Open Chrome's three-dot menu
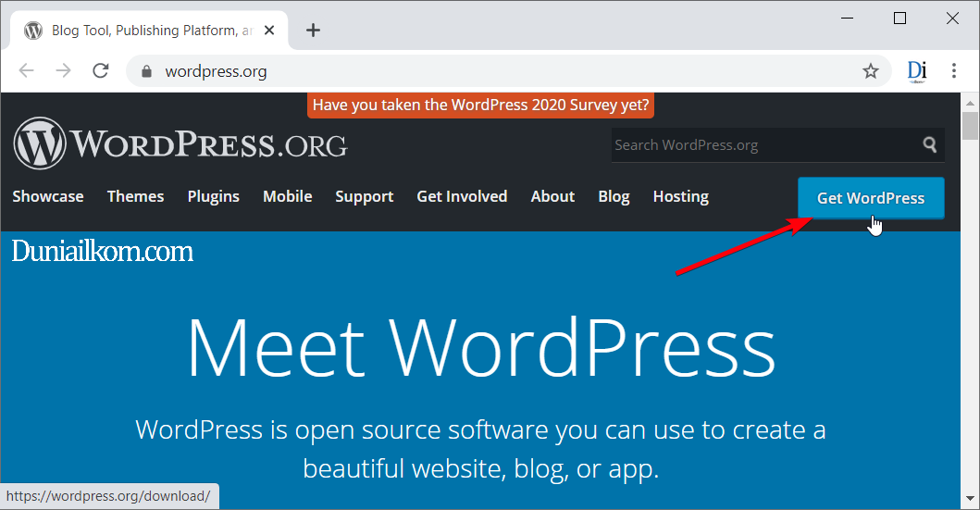Viewport: 980px width, 510px height. (x=954, y=70)
